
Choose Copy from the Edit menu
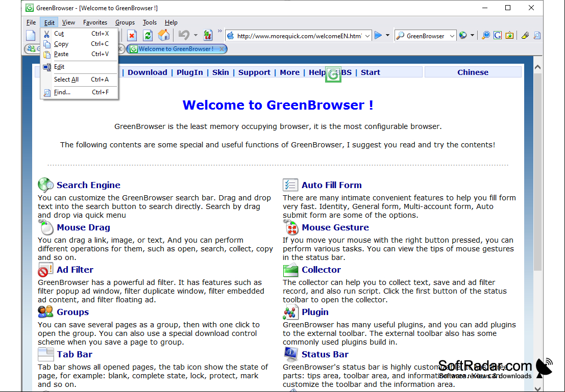pos(79,43)
